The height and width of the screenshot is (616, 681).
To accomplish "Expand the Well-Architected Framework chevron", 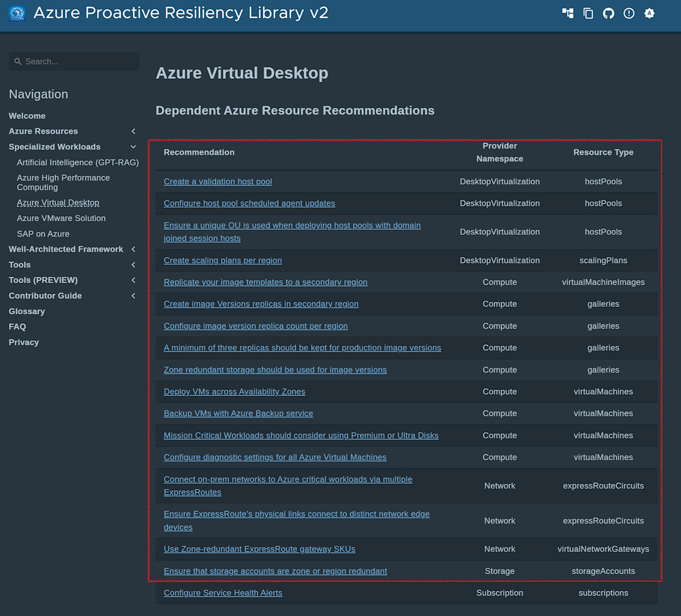I will click(x=133, y=249).
